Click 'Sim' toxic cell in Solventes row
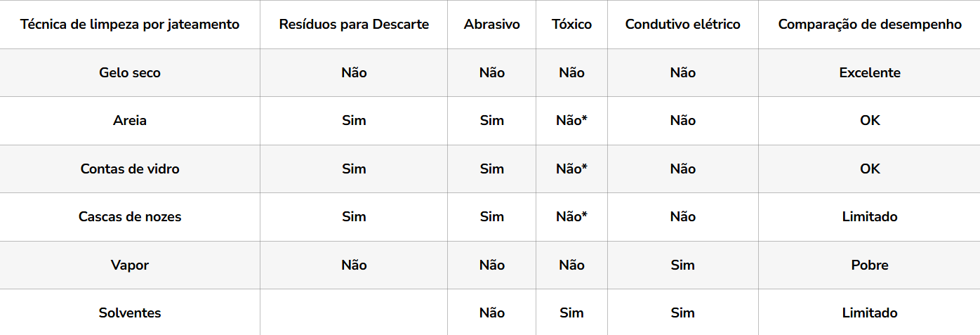The width and height of the screenshot is (980, 335). [x=572, y=313]
